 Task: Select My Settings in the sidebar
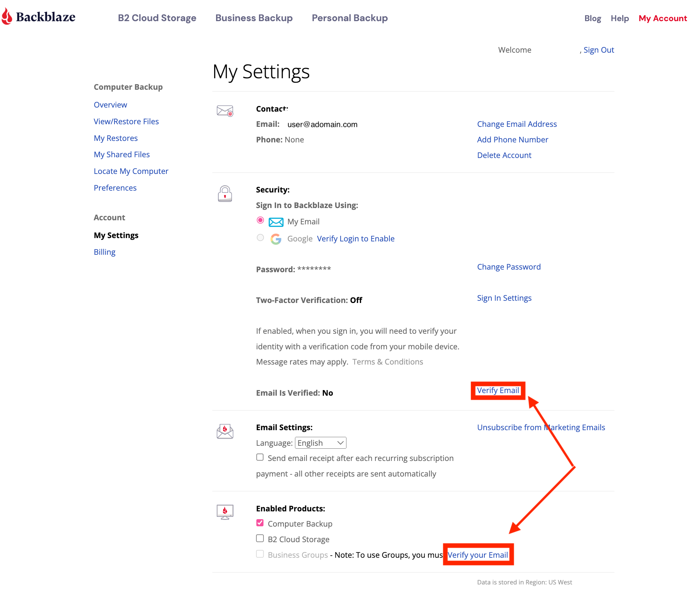(x=116, y=235)
